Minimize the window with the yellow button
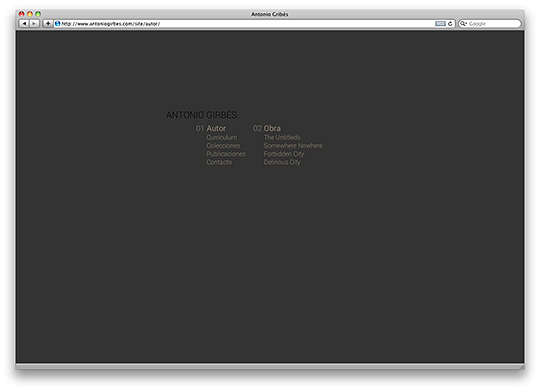Viewport: 540px width, 391px height. pyautogui.click(x=30, y=14)
